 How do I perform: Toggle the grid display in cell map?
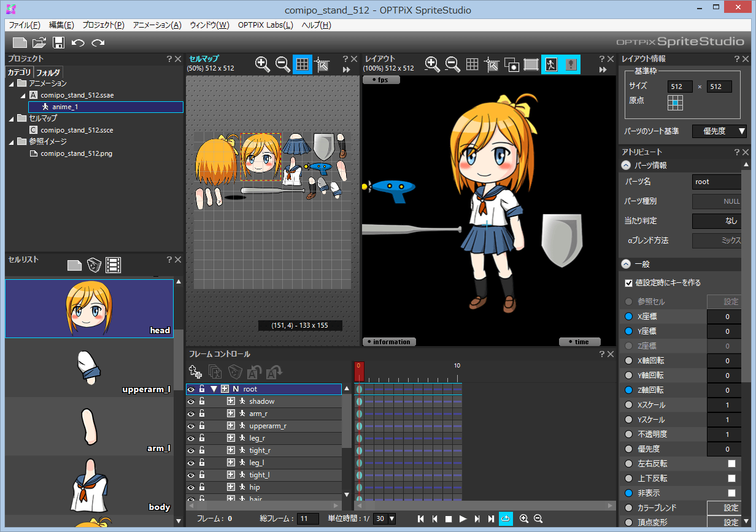303,64
